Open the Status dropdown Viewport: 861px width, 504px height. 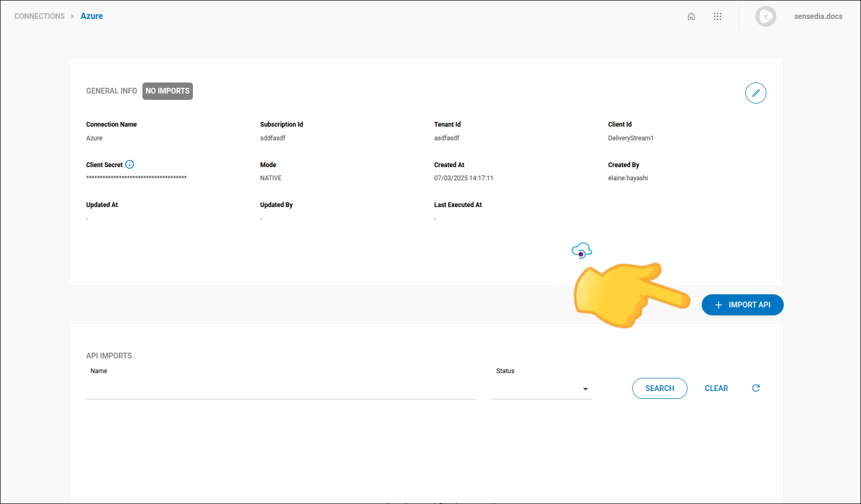[541, 389]
